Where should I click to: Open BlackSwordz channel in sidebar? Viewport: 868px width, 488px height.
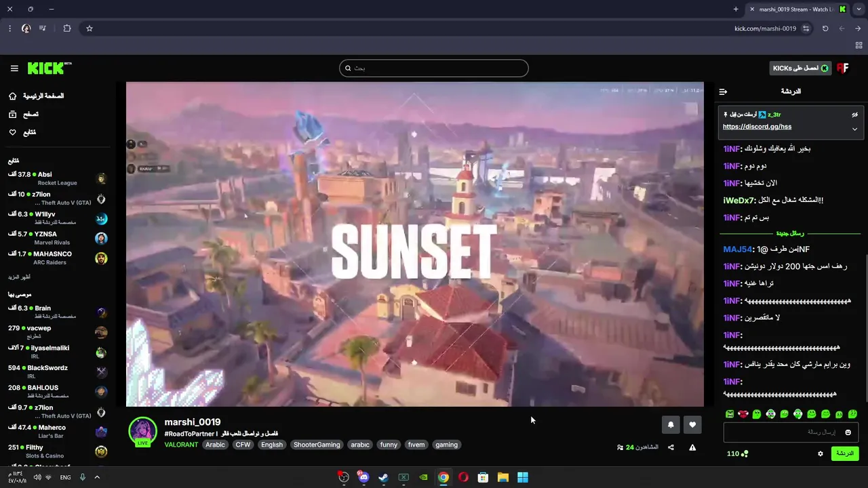click(58, 372)
